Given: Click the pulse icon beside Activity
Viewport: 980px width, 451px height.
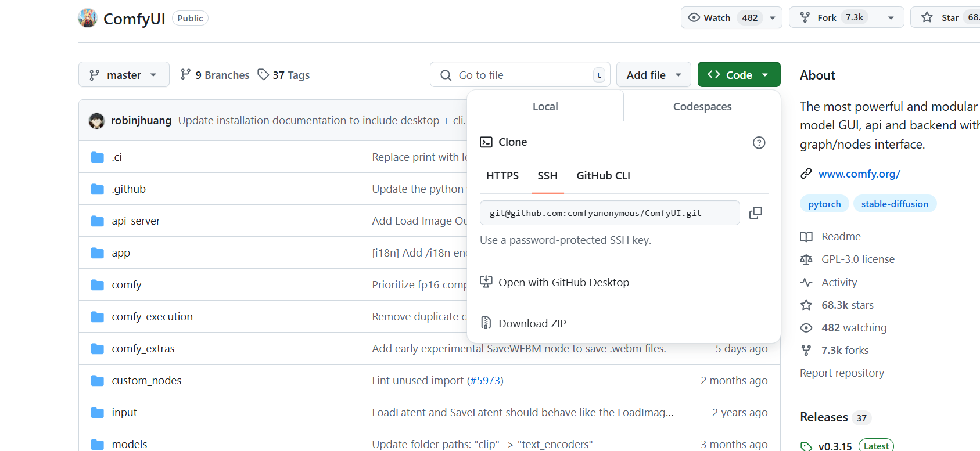Looking at the screenshot, I should pos(806,283).
